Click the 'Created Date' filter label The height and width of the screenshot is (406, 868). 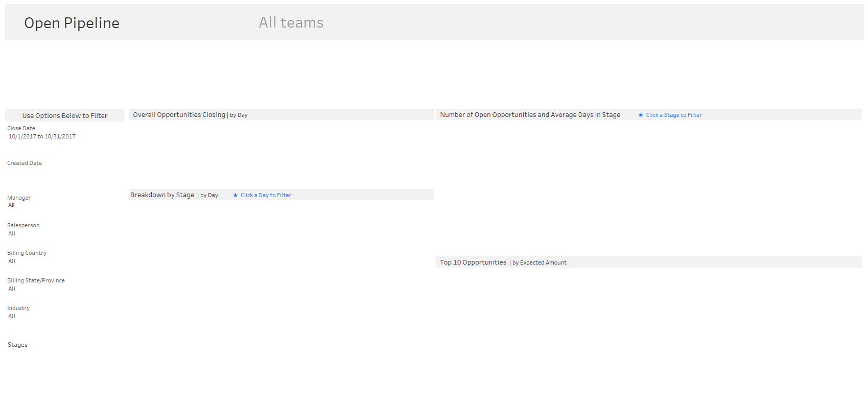tap(25, 163)
